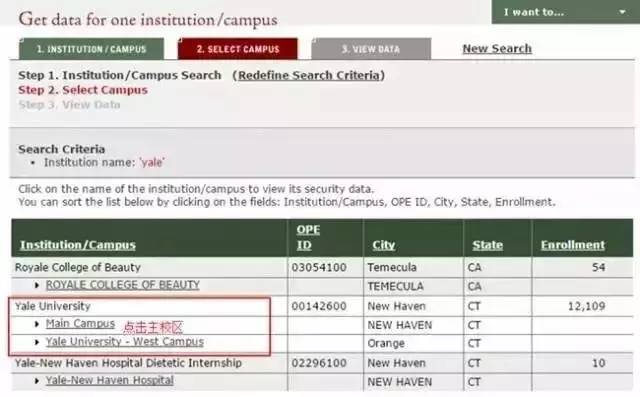Click arrow bullet beside ROYALE COLLEGE OF BEAUTY

click(x=37, y=285)
